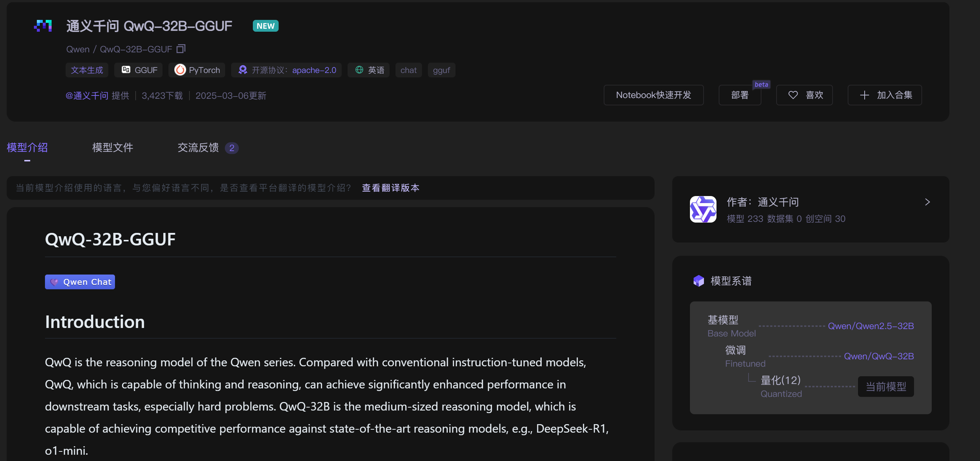Viewport: 980px width, 461px height.
Task: Click the heart icon to like
Action: click(793, 95)
